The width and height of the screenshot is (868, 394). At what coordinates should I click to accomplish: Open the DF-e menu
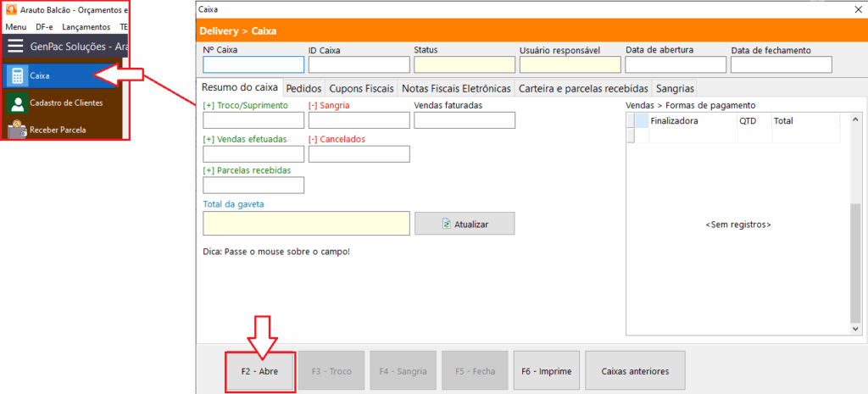[44, 27]
